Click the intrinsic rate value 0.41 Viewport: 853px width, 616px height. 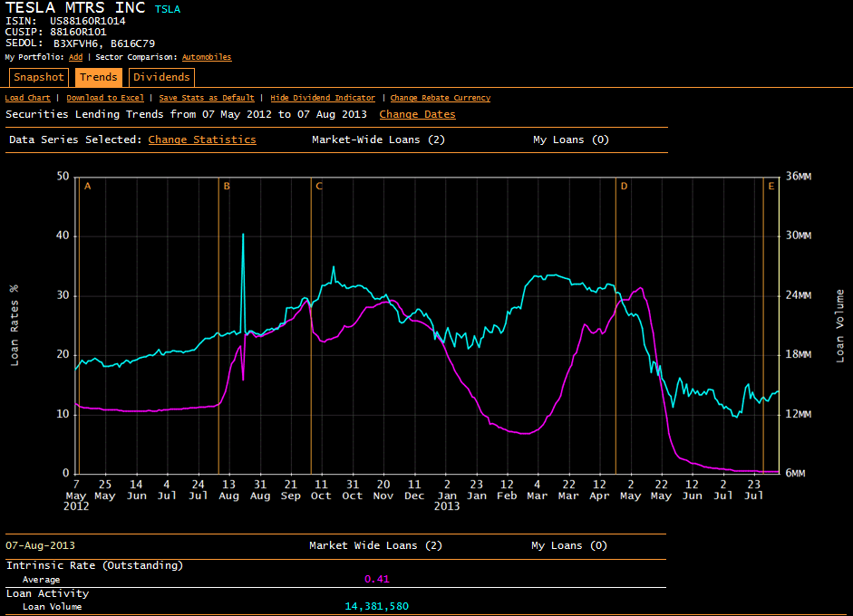376,579
